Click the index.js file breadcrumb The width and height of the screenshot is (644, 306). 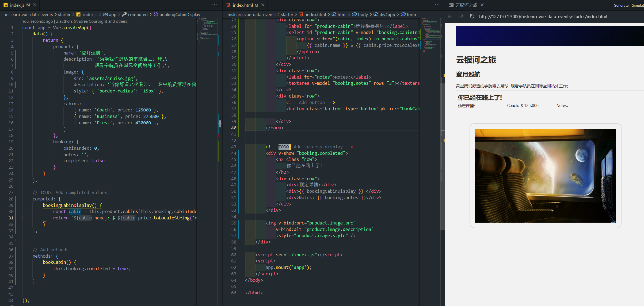pos(87,14)
